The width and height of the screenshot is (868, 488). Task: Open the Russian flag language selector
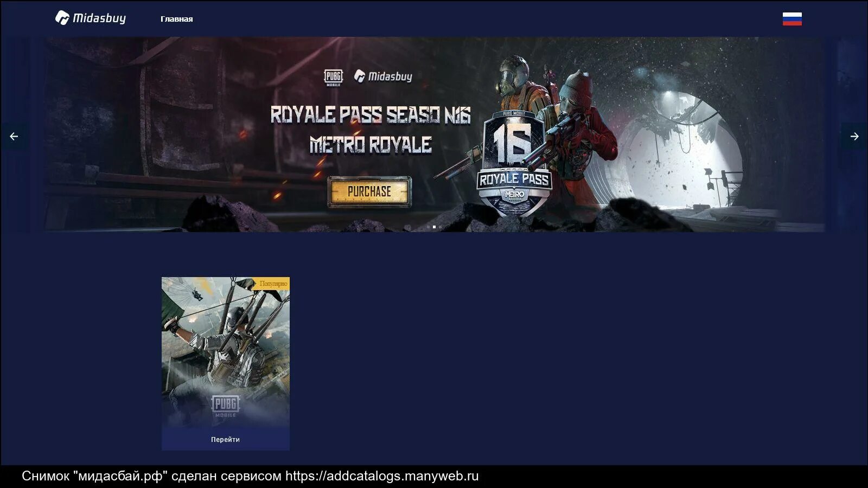point(792,19)
